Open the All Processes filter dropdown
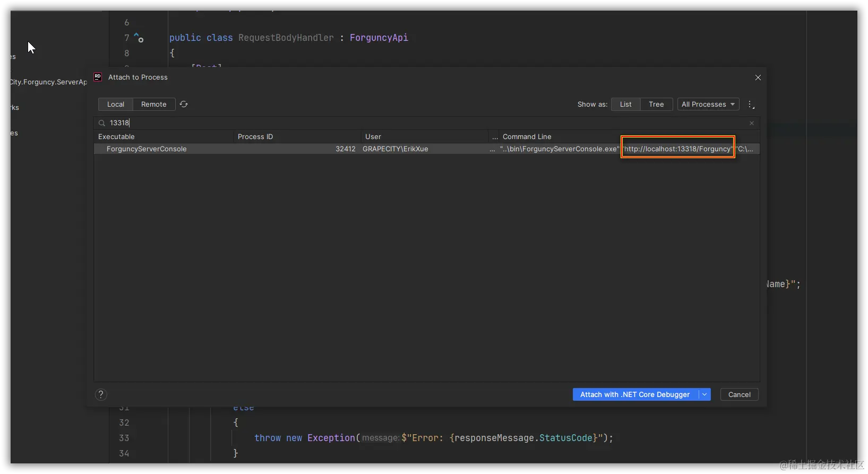The width and height of the screenshot is (868, 474). [x=708, y=104]
